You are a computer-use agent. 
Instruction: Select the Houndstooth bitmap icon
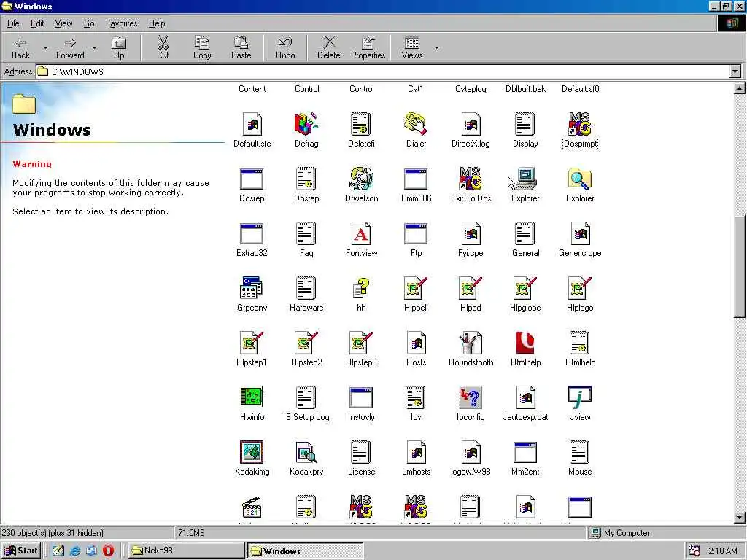(x=471, y=343)
